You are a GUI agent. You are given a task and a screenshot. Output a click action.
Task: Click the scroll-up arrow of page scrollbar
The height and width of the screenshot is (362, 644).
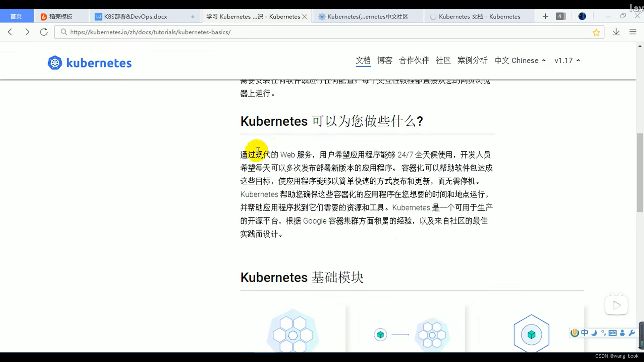point(640,46)
